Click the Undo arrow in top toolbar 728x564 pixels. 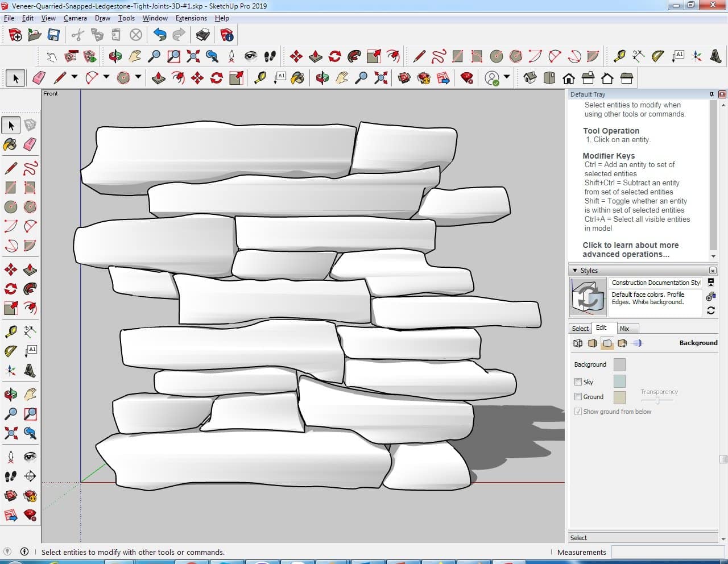click(160, 35)
